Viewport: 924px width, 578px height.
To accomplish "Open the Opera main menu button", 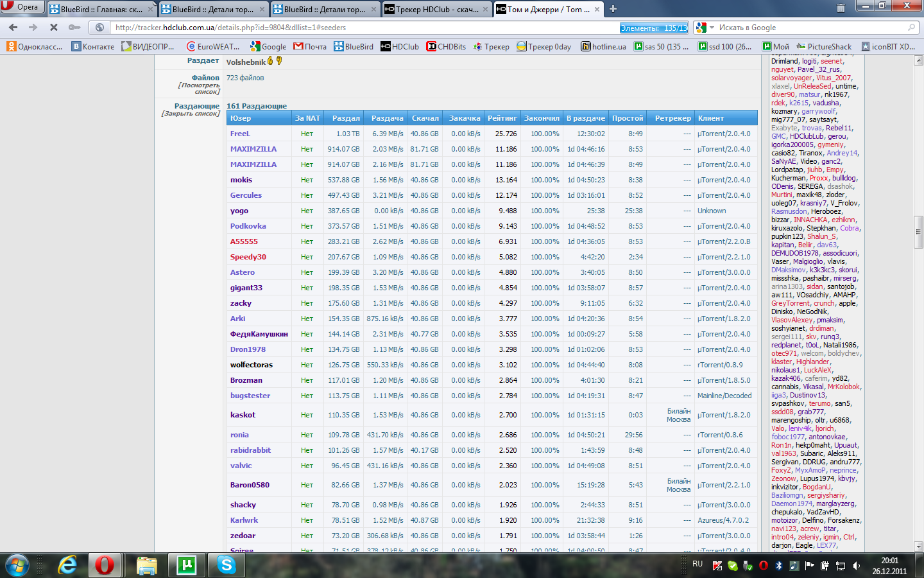I will coord(22,7).
